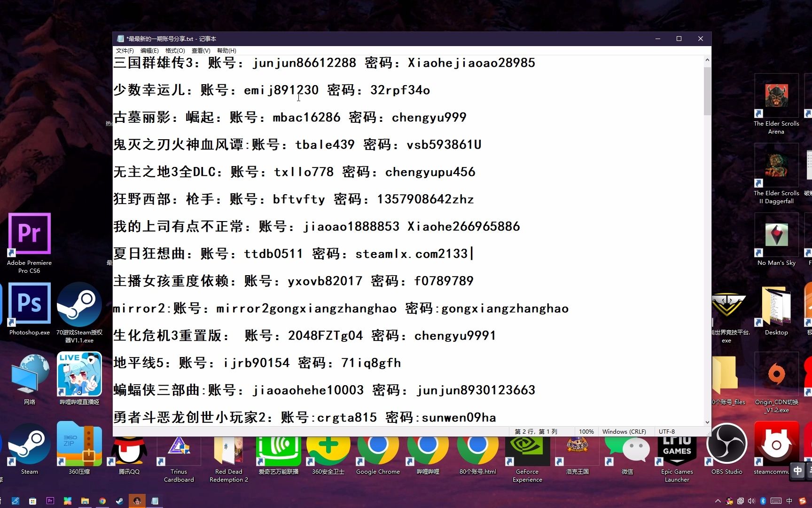Screen dimensions: 812x508
Task: Open the 帮助(H) menu in Notepad
Action: 226,51
